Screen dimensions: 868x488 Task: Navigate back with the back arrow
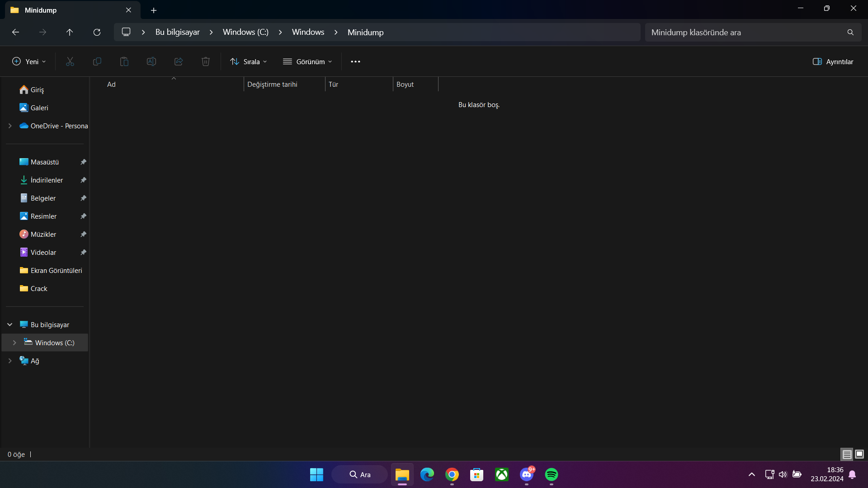15,32
